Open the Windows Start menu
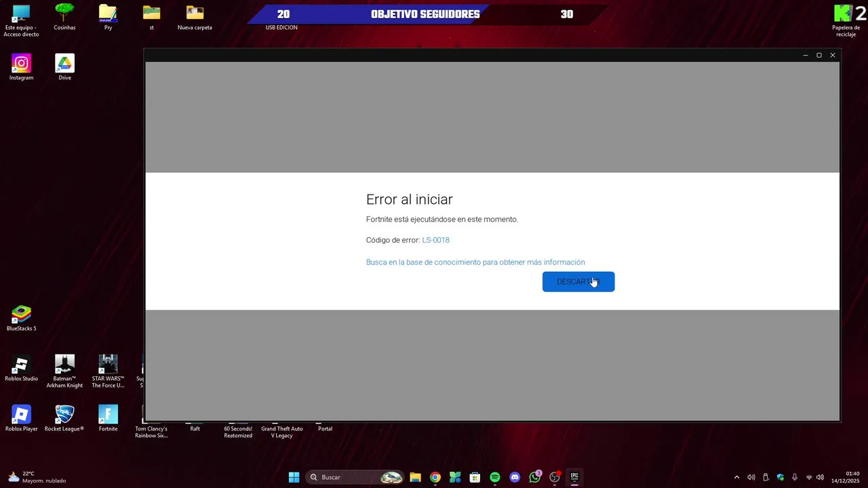Screen dimensions: 868x488 (x=294, y=477)
